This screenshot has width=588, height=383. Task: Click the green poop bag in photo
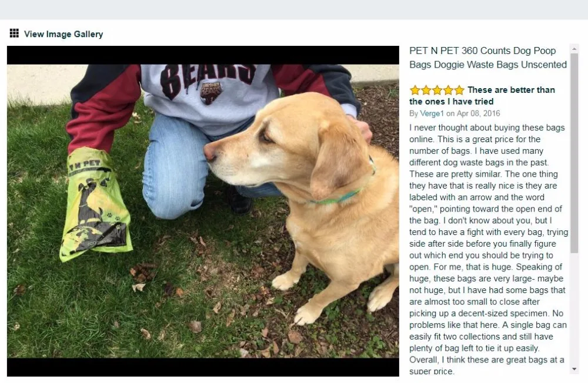click(95, 204)
